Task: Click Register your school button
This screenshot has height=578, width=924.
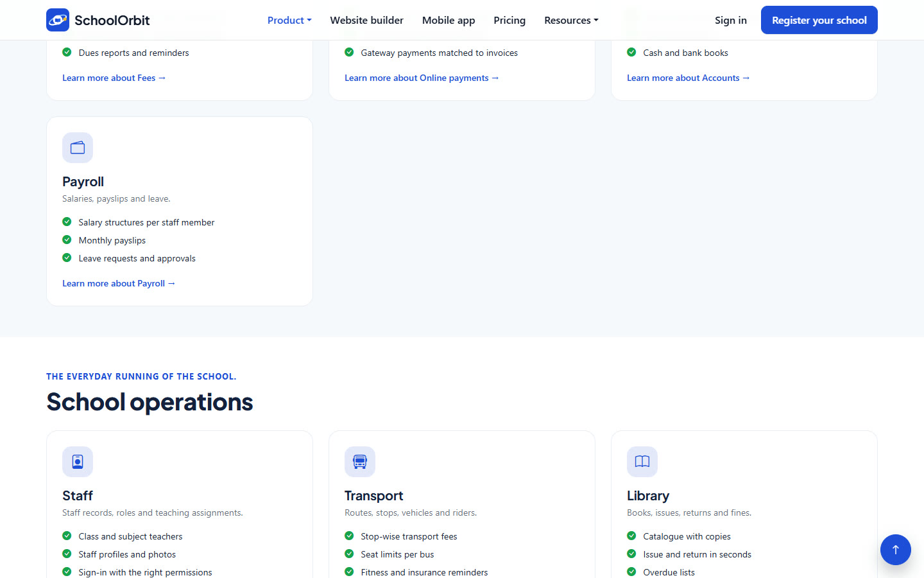Action: [x=819, y=20]
